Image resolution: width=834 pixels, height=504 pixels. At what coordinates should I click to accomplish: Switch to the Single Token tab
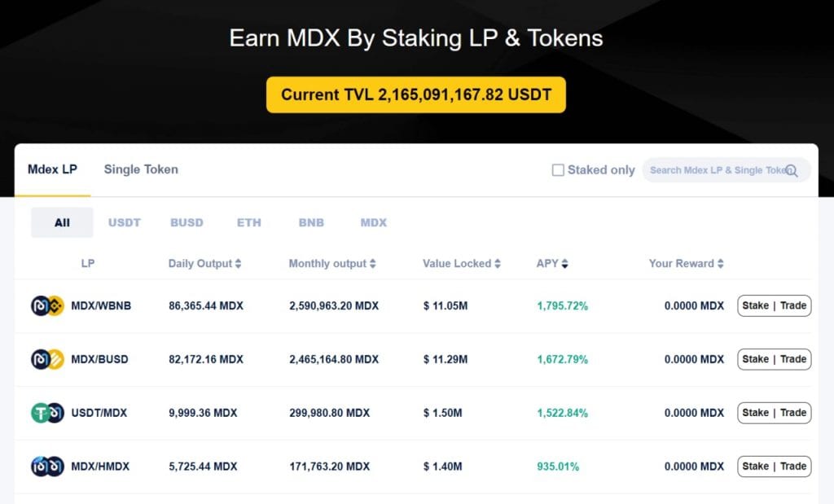tap(141, 169)
